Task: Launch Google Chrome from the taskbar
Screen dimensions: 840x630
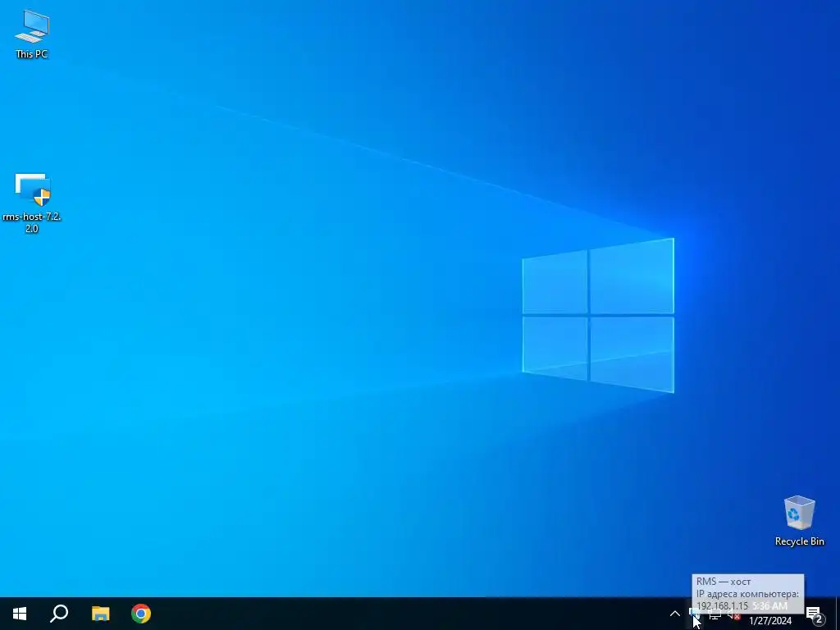Action: coord(141,614)
